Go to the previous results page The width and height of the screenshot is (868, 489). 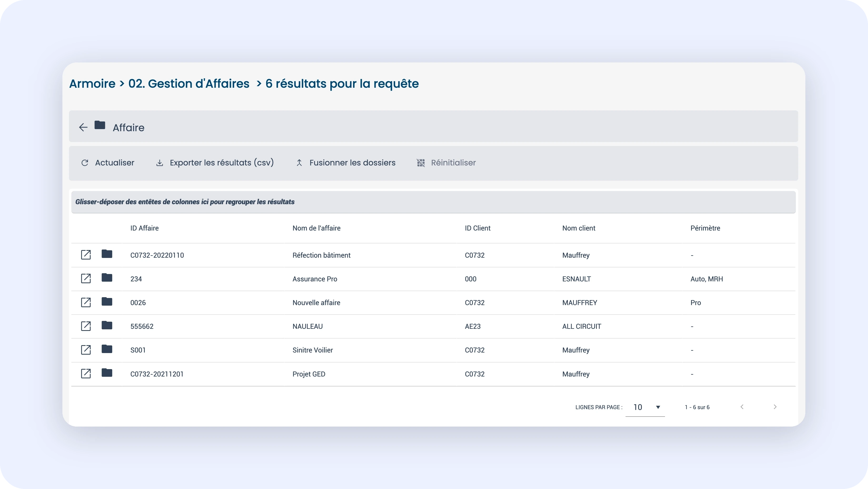tap(742, 407)
